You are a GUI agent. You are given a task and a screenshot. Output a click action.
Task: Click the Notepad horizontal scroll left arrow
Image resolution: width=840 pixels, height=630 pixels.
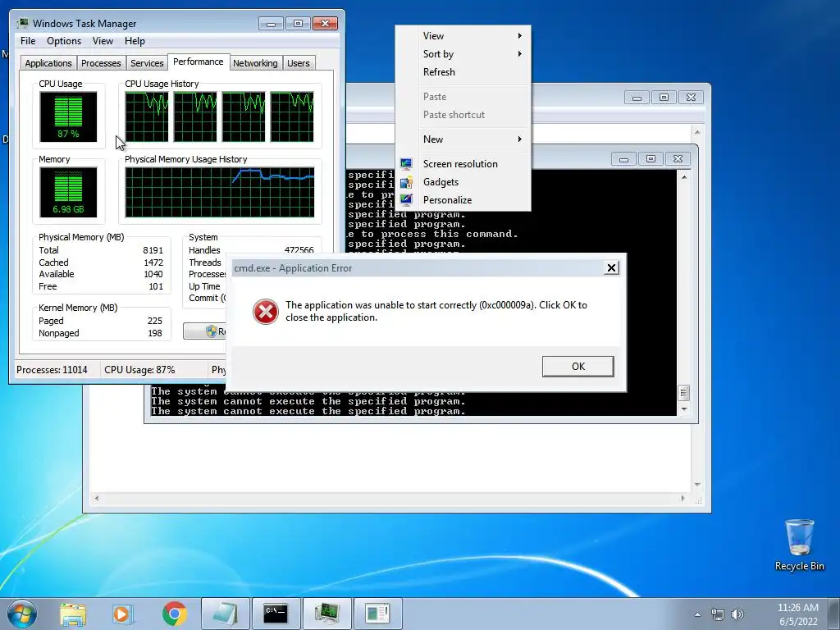click(97, 498)
